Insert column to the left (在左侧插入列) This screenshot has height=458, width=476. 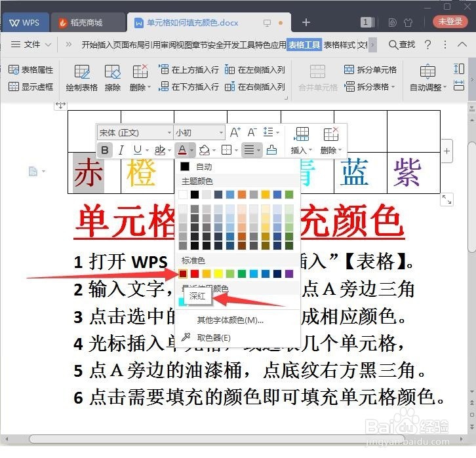point(254,69)
